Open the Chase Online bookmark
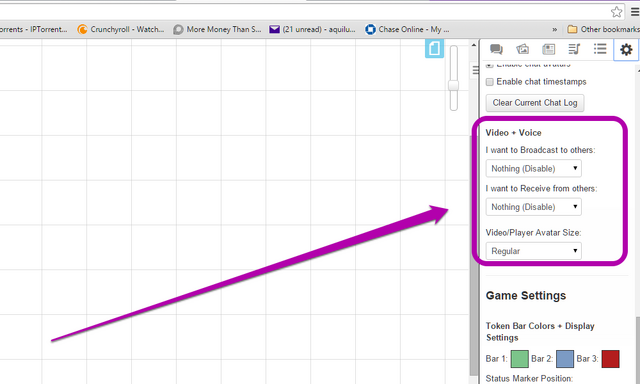Image resolution: width=640 pixels, height=384 pixels. coord(407,29)
